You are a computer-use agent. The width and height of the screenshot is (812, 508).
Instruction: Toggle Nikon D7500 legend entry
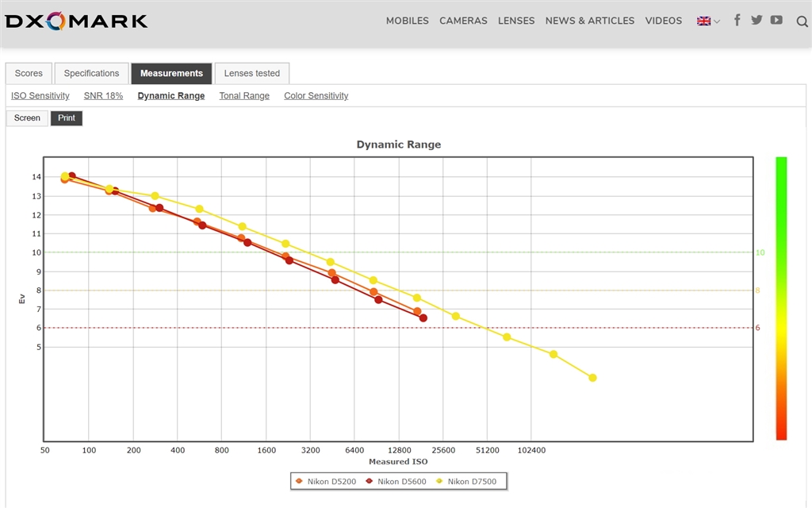[x=466, y=481]
